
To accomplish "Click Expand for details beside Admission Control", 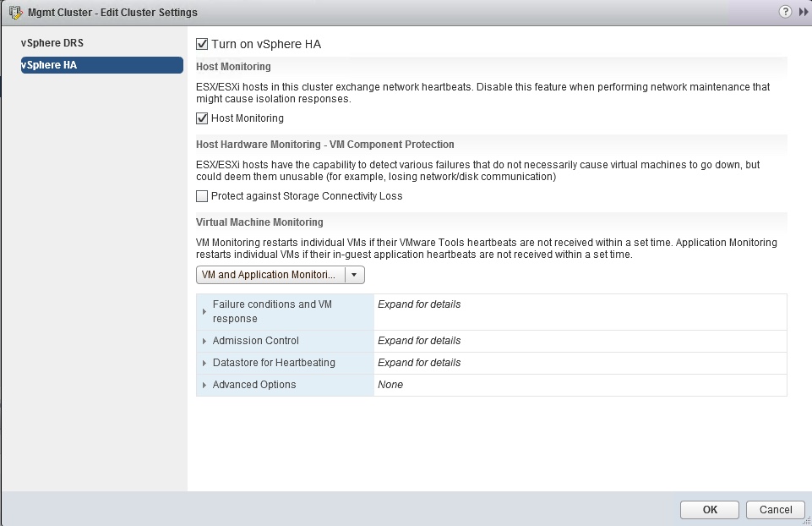I will [x=419, y=341].
